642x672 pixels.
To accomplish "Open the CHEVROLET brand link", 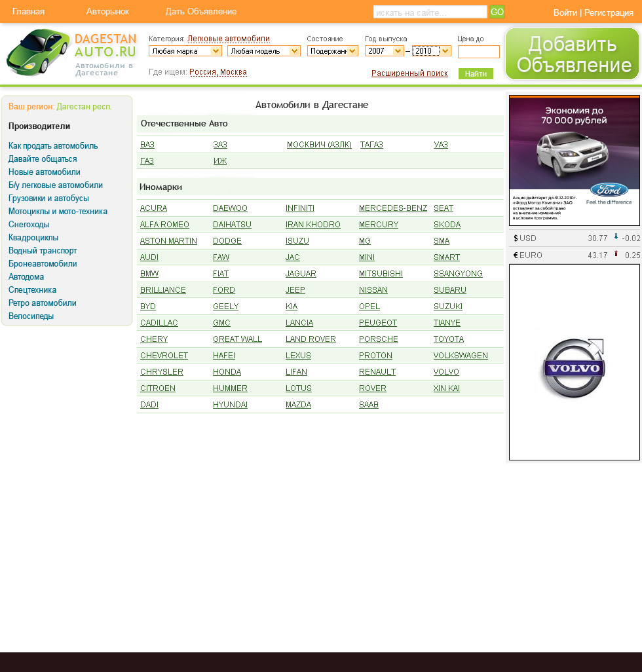I will [164, 356].
